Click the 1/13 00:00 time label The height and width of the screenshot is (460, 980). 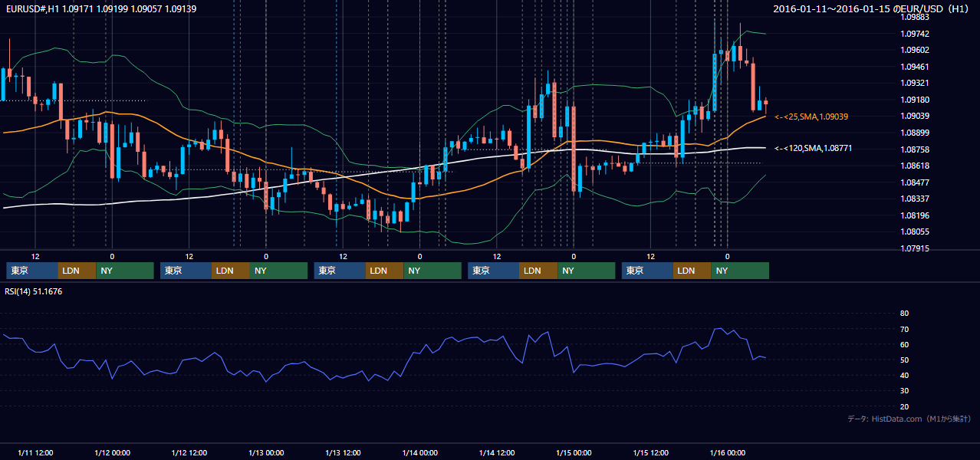click(x=266, y=452)
